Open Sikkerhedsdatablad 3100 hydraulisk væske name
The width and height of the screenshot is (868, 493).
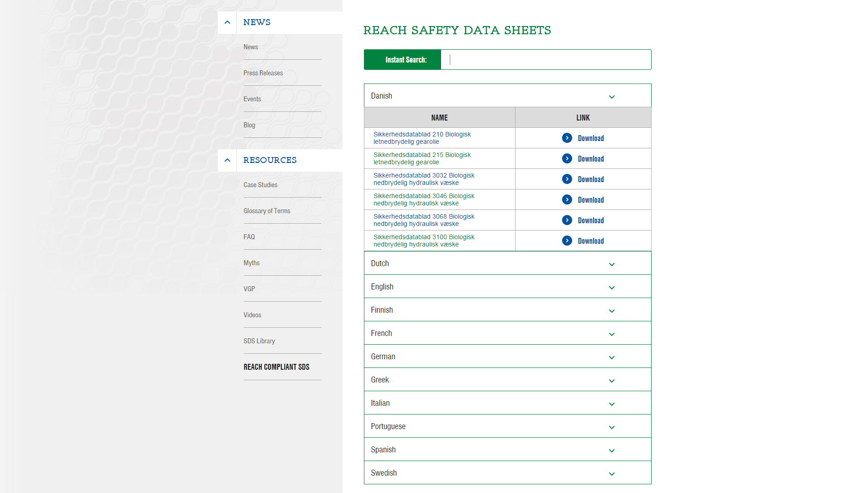pos(424,241)
